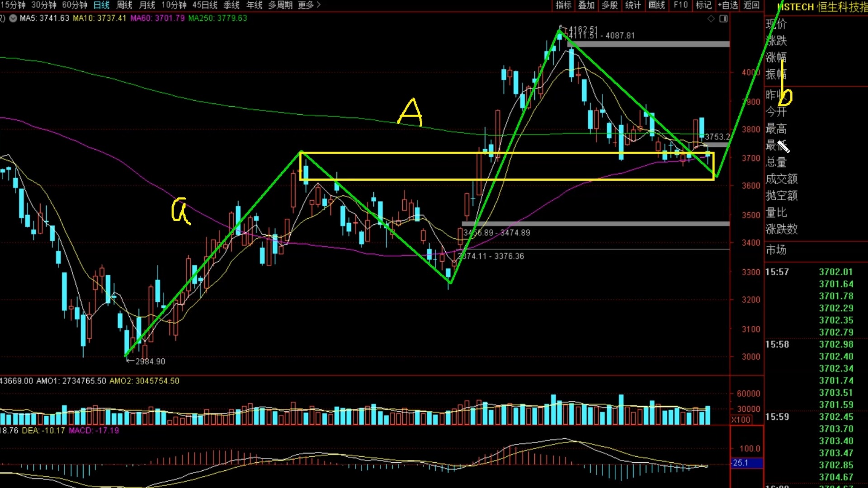Click the 3753.2 current price label
This screenshot has height=488, width=868.
[717, 137]
